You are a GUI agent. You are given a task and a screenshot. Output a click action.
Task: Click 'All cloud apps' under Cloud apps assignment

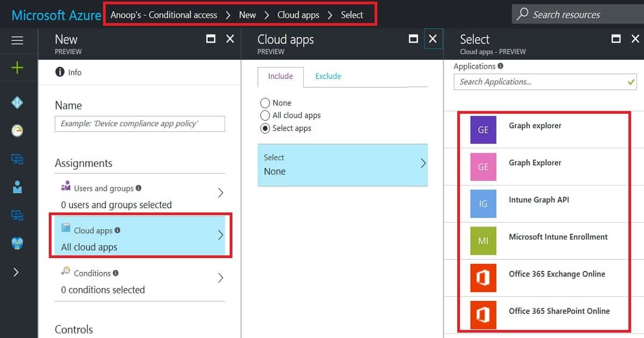pyautogui.click(x=89, y=247)
